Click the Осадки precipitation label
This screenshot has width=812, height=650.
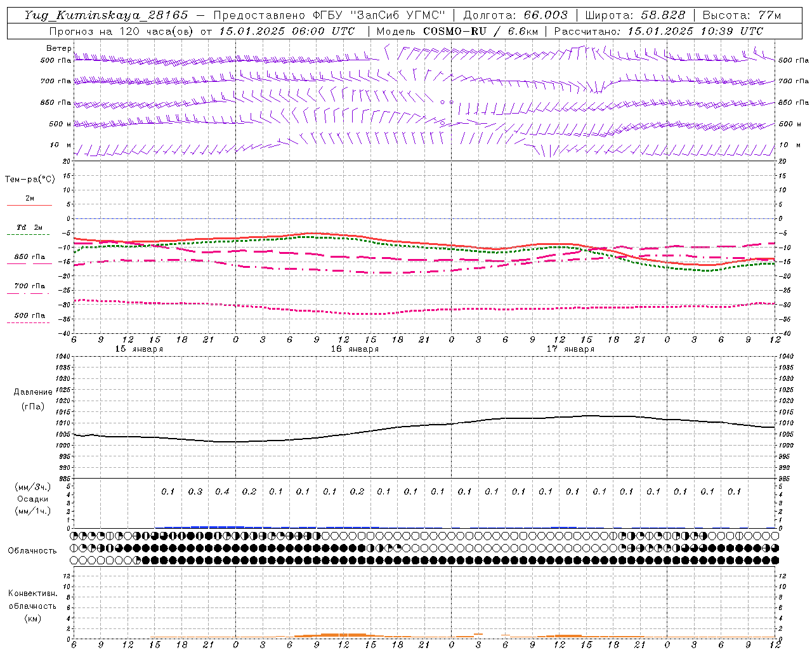pos(33,499)
